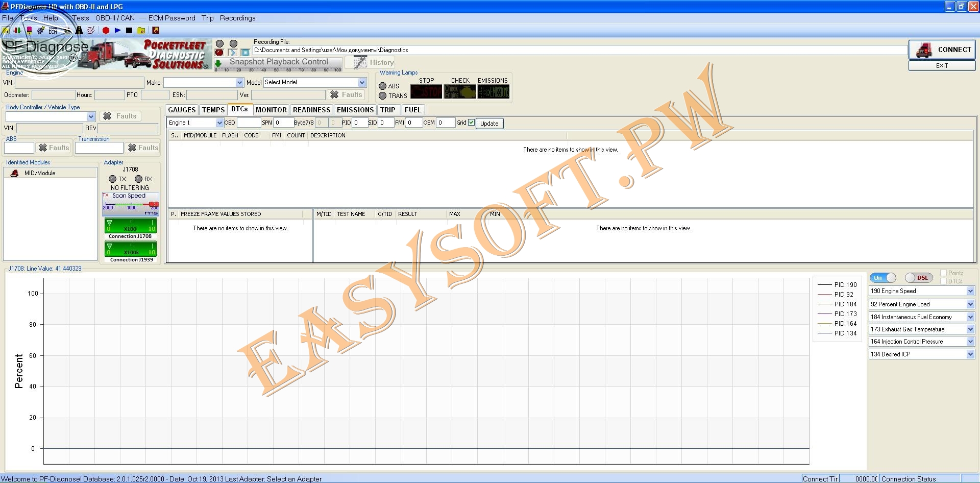
Task: Click the EXIT button
Action: [x=942, y=66]
